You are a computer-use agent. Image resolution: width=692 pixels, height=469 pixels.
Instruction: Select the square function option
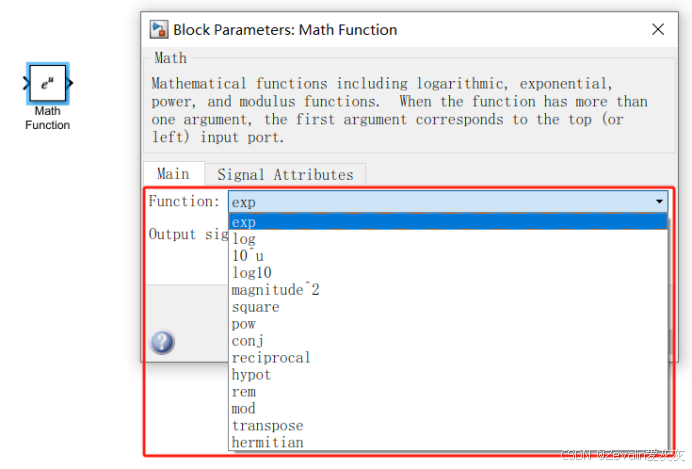pos(255,307)
